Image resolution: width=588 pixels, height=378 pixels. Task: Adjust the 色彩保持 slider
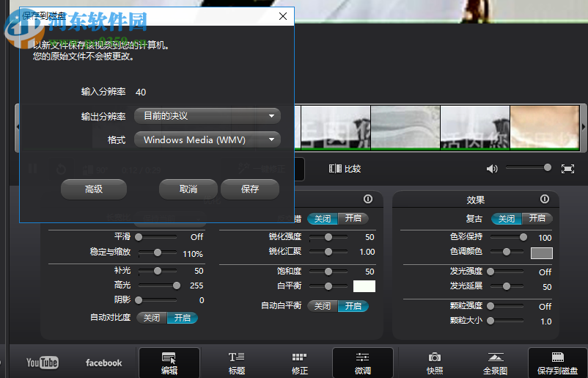tap(507, 237)
